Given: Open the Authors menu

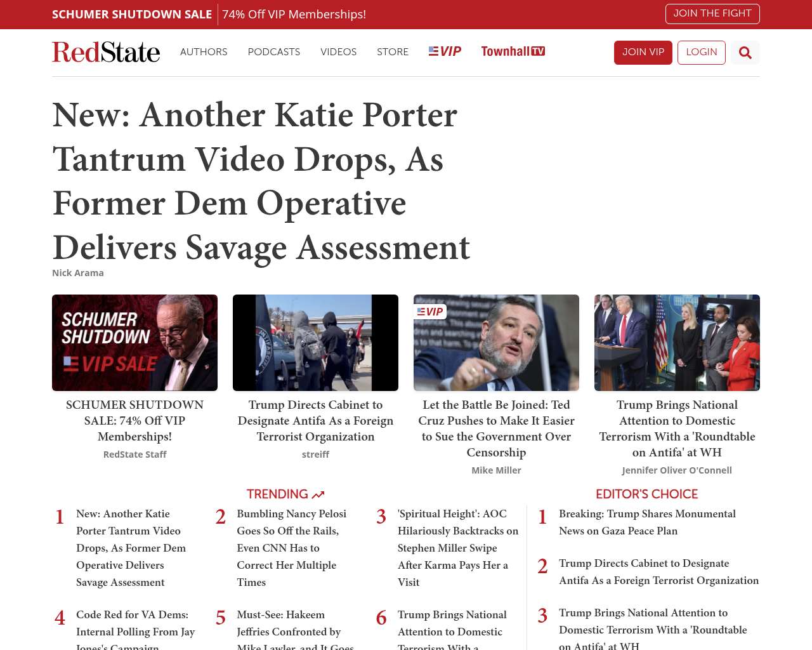Looking at the screenshot, I should [204, 52].
